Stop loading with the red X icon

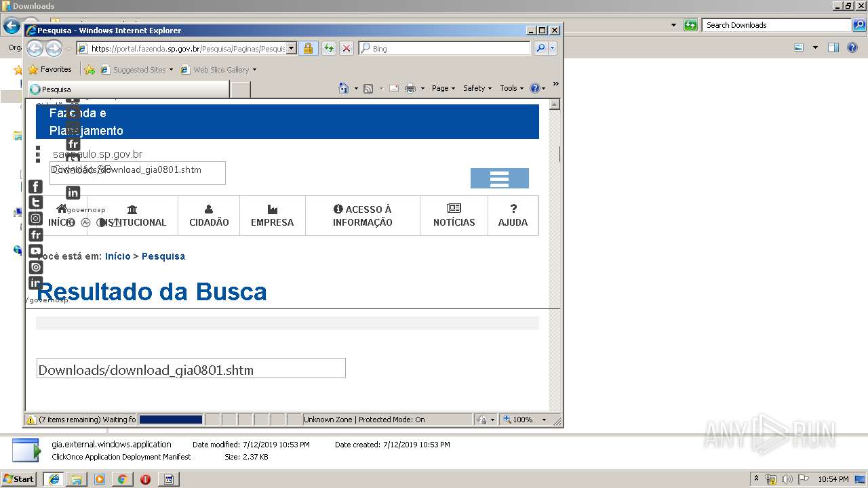347,48
